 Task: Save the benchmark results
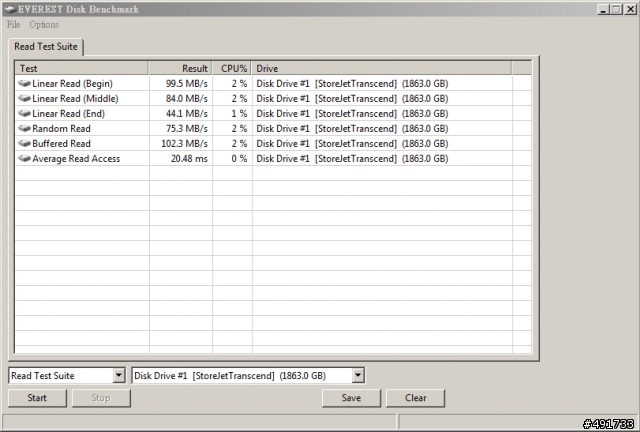[x=351, y=398]
